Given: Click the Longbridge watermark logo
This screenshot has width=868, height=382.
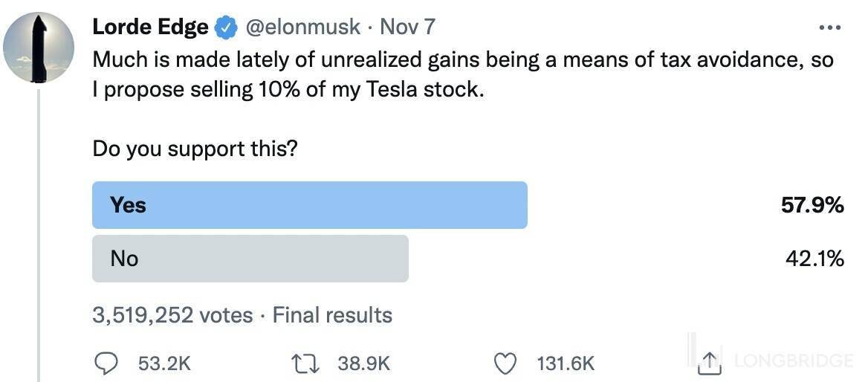Looking at the screenshot, I should pos(793,361).
